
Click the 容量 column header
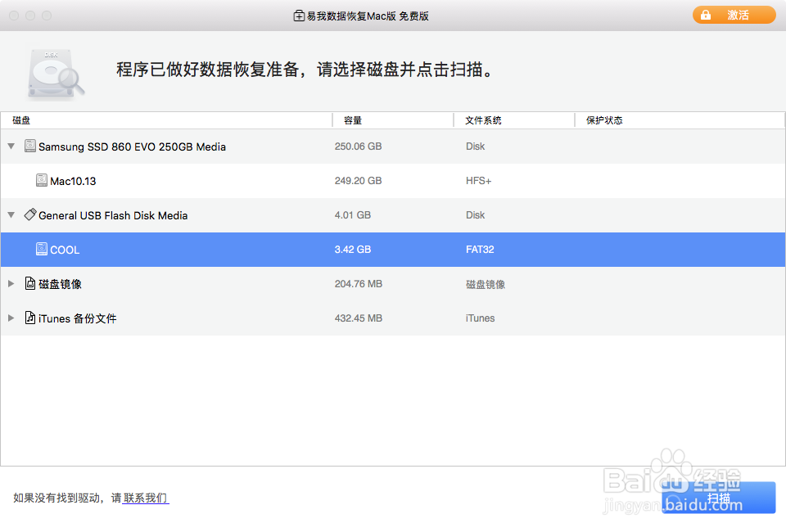coord(353,120)
